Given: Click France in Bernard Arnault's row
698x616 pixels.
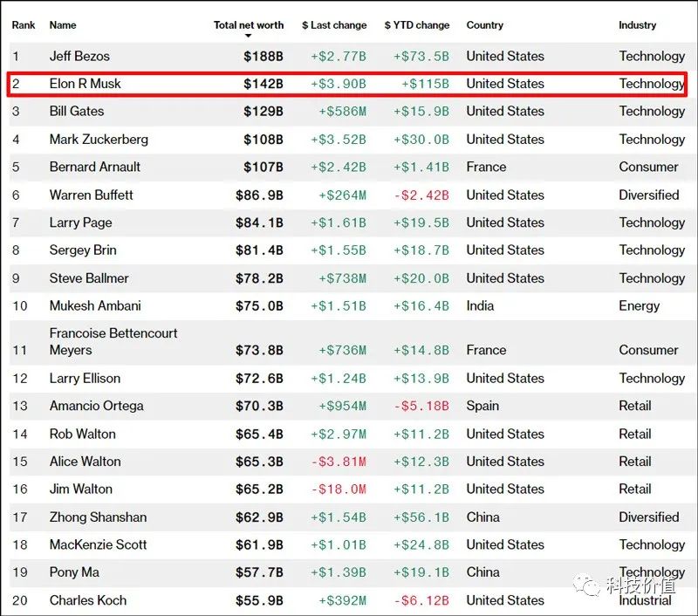Looking at the screenshot, I should (486, 167).
